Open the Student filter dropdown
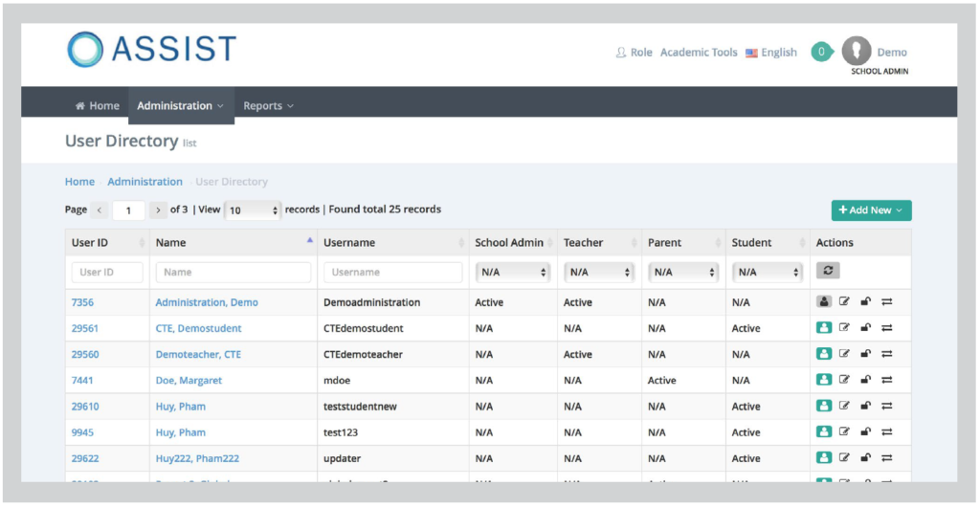Screen dimensions: 980x508 [767, 273]
